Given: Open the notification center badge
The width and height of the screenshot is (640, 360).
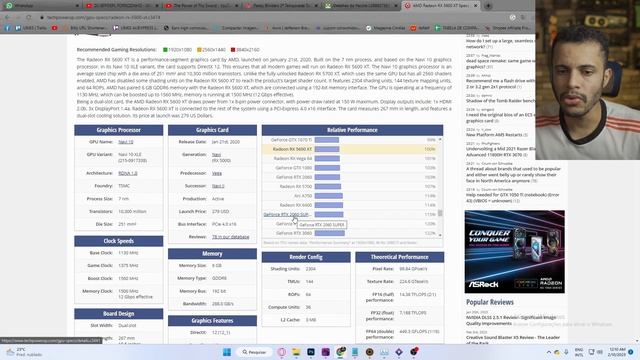Looking at the screenshot, I should [x=631, y=352].
